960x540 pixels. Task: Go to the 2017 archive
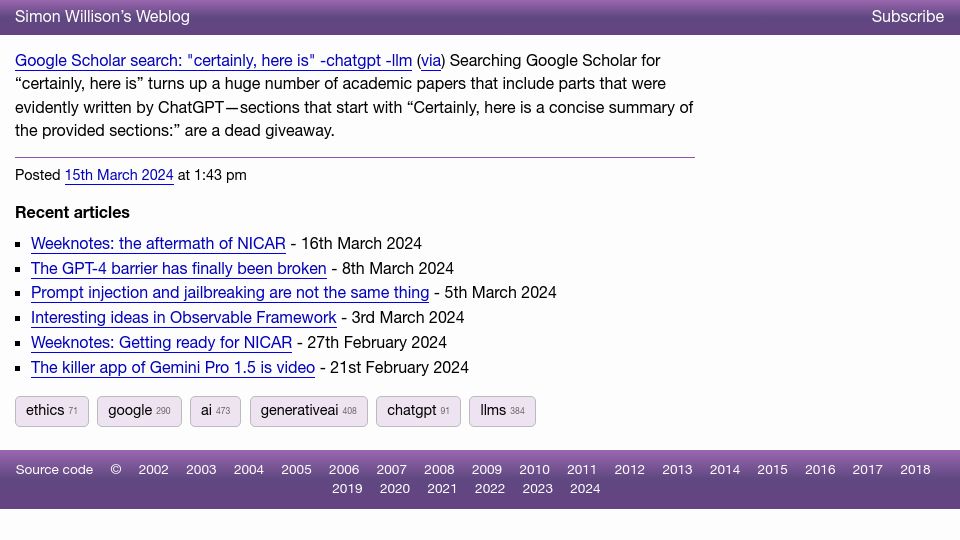pyautogui.click(x=868, y=470)
